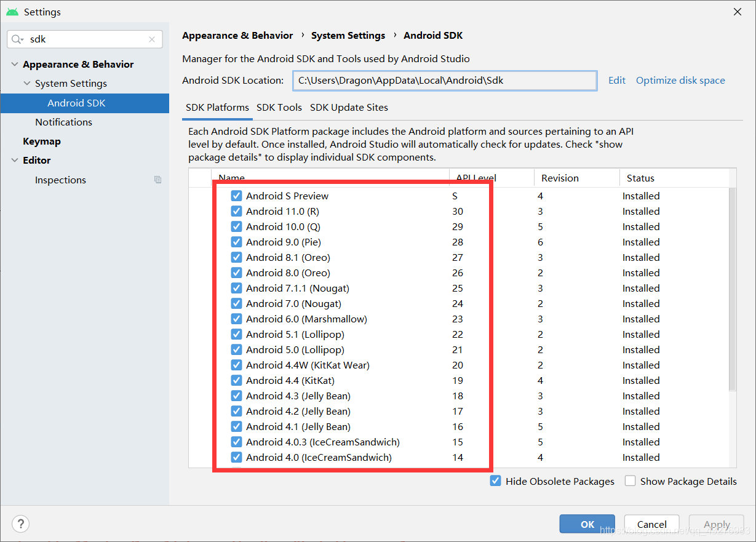Image resolution: width=756 pixels, height=542 pixels.
Task: Select Android 4.0.3 (IceCreamSandwich) row text
Action: (x=323, y=442)
